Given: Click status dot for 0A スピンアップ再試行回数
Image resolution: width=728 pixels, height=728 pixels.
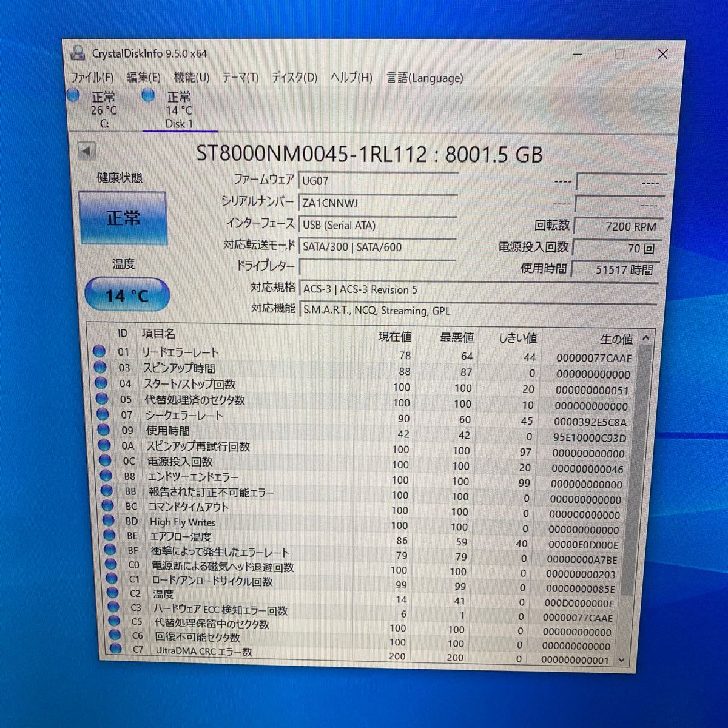Looking at the screenshot, I should coord(104,445).
